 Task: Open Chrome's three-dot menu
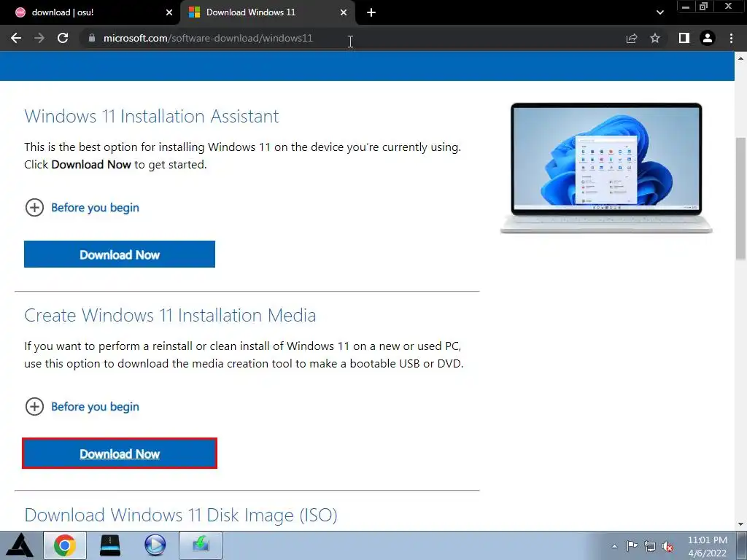731,38
